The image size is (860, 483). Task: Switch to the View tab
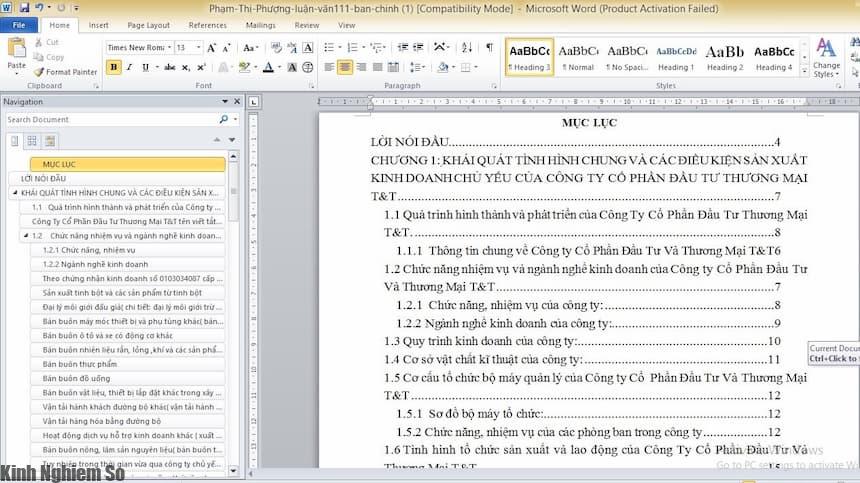pyautogui.click(x=347, y=25)
